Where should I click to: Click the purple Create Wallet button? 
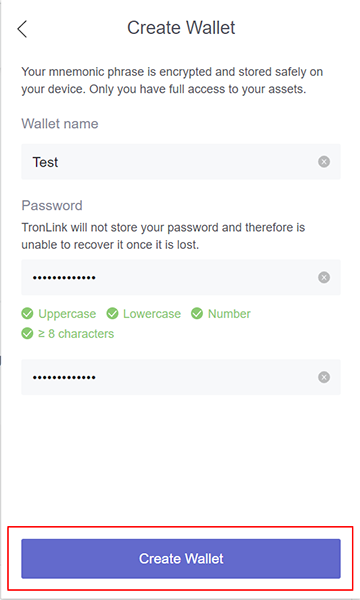click(x=181, y=559)
